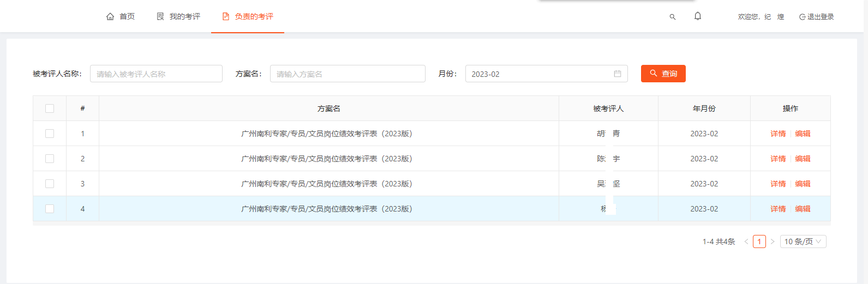Click 编辑 for row 4
The height and width of the screenshot is (284, 868).
[x=803, y=209]
